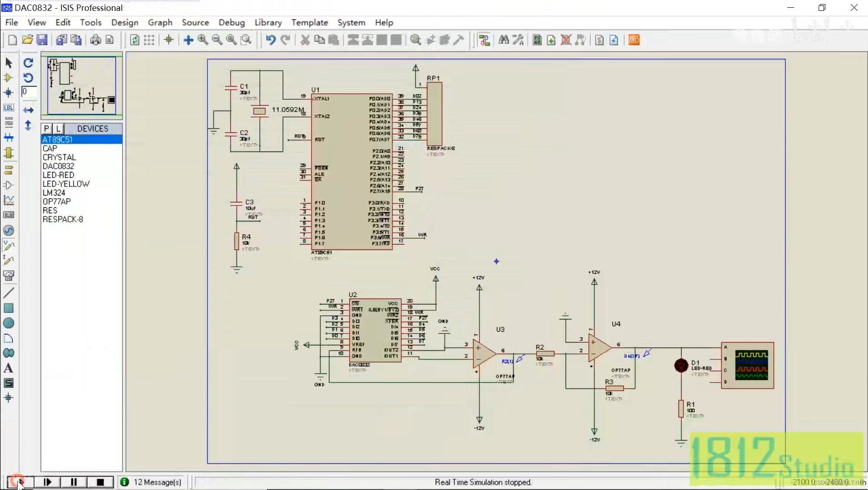Choose the Wire label (LBL) mode tool
Image resolution: width=868 pixels, height=490 pixels.
[x=9, y=108]
